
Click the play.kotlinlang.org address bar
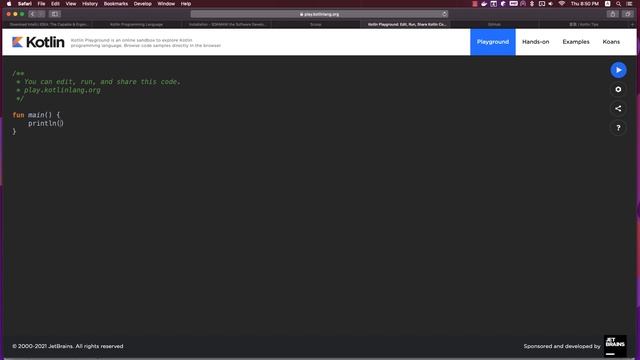pos(319,14)
